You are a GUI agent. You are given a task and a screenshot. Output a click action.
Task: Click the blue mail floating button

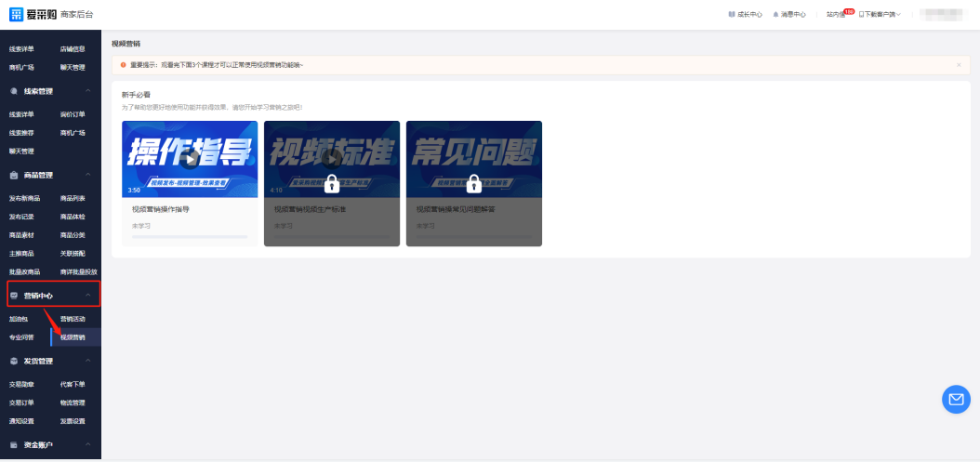click(956, 399)
